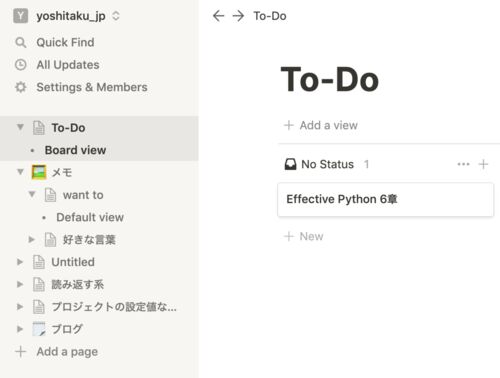Screen dimensions: 500x378
Task: Click the back arrow navigation icon
Action: coord(218,16)
